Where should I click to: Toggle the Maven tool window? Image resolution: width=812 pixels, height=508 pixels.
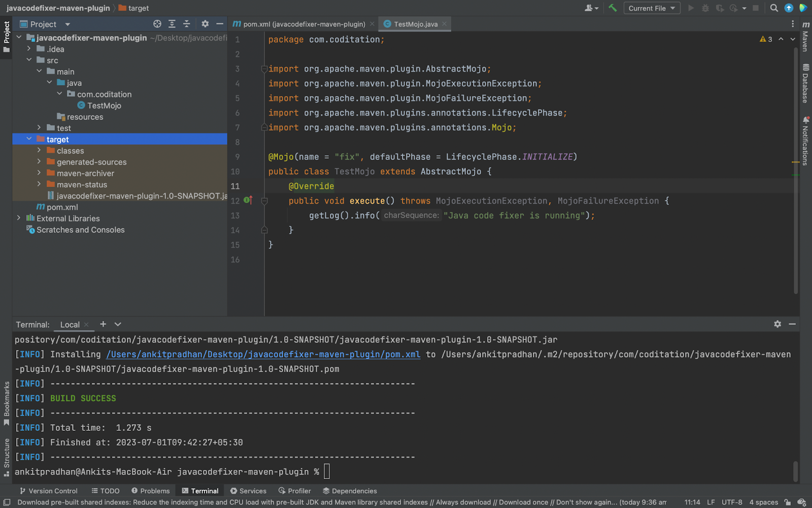(805, 36)
